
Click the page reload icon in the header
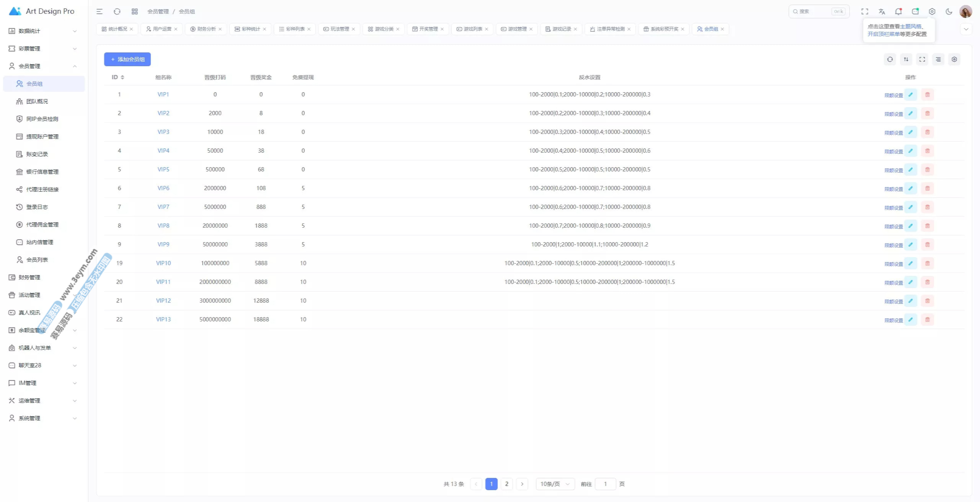click(x=117, y=11)
